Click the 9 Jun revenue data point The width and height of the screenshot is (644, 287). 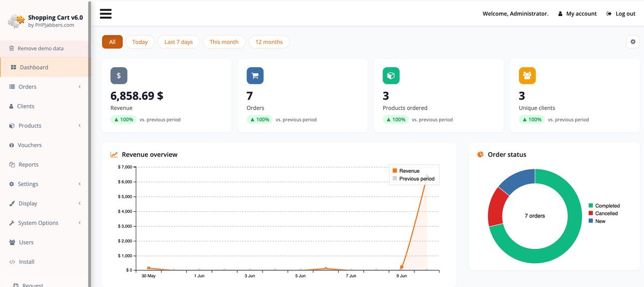tap(401, 267)
